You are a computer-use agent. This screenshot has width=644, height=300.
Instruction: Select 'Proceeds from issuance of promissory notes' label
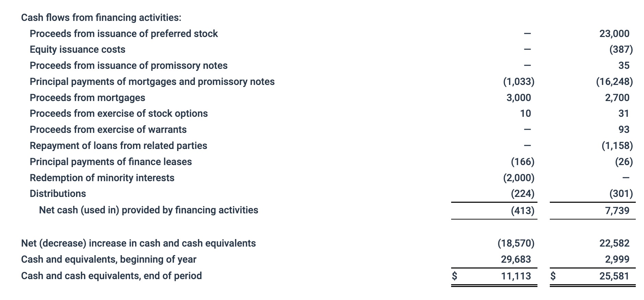(128, 65)
